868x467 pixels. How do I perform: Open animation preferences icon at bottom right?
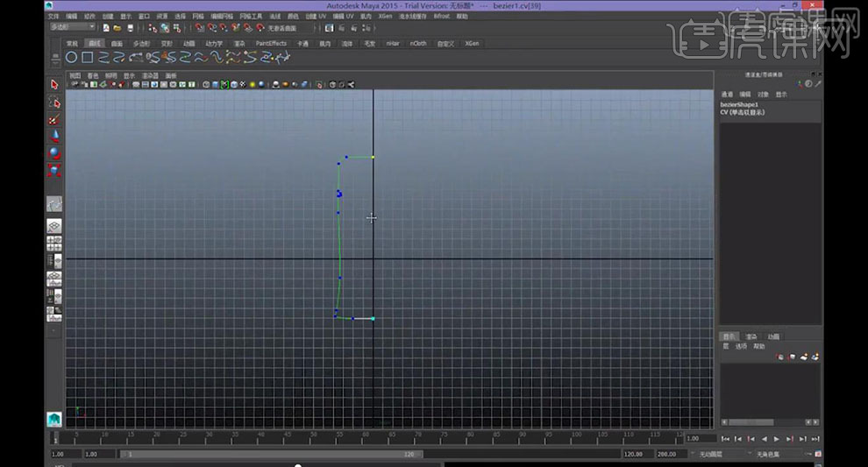[818, 454]
